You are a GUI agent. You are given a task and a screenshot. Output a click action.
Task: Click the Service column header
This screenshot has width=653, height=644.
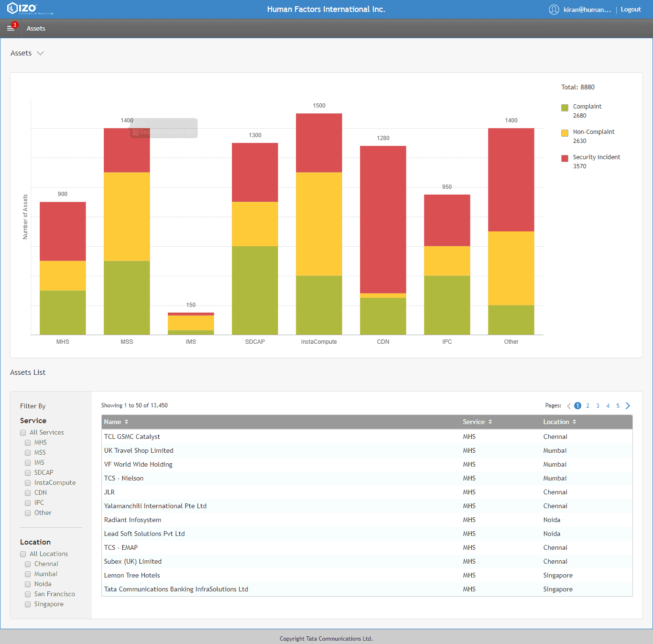(474, 422)
